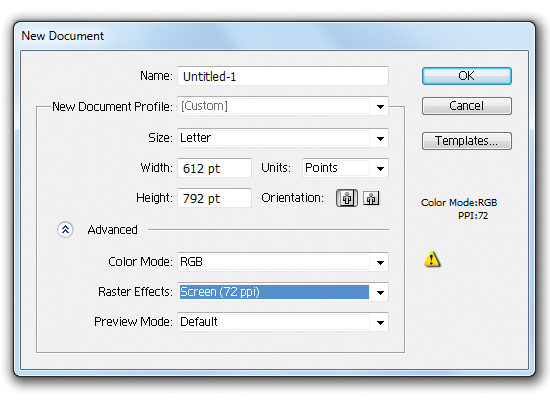Screen dimensions: 550x400
Task: Click the Advanced section label
Action: (113, 230)
